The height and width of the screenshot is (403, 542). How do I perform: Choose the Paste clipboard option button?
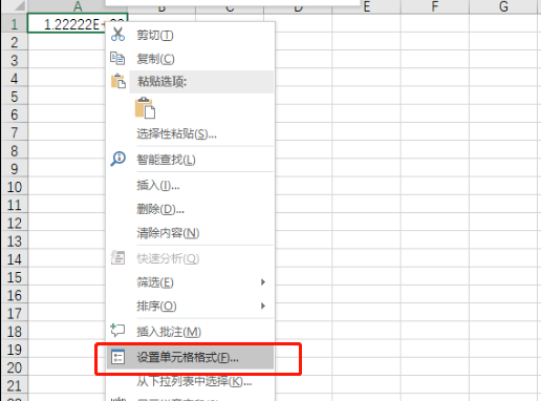coord(145,108)
